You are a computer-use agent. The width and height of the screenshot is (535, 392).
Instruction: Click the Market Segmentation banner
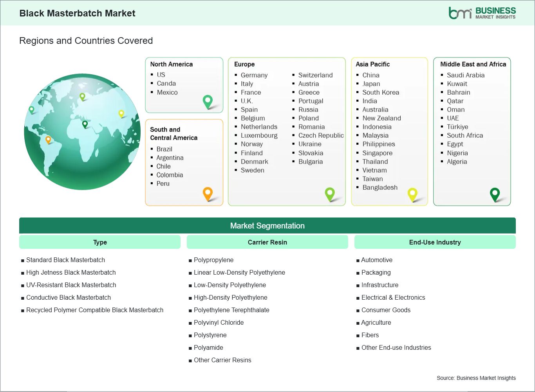point(267,226)
